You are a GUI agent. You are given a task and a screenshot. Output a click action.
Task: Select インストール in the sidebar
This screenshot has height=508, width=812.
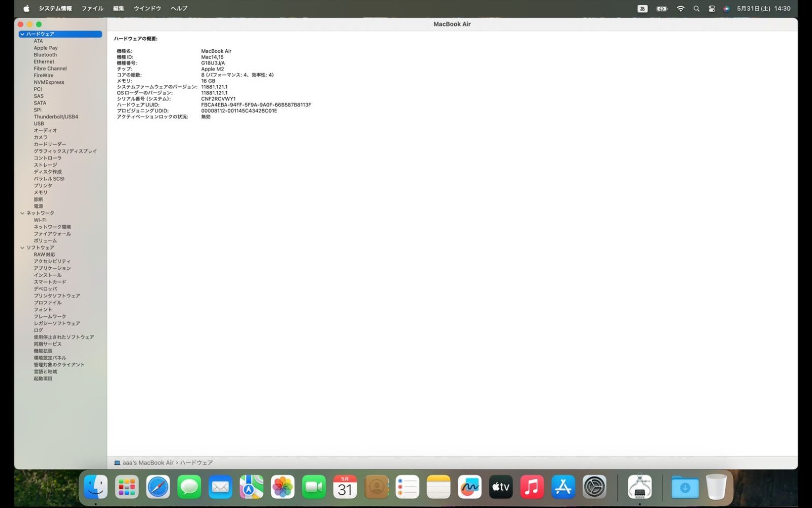click(48, 275)
